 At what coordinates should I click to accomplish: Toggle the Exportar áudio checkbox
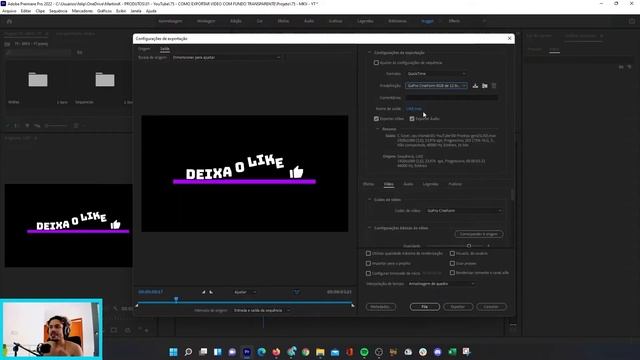(412, 119)
